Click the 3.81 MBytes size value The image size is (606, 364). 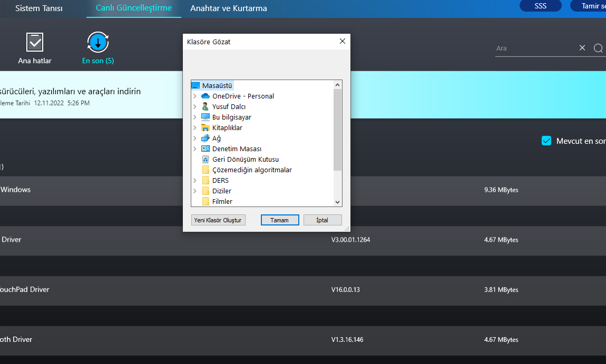point(501,289)
